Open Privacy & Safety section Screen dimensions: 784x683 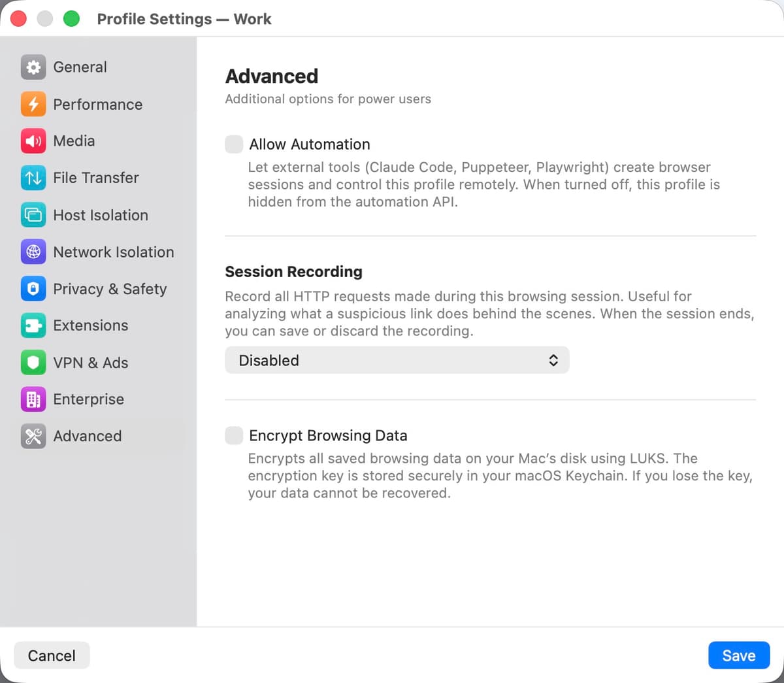(99, 289)
